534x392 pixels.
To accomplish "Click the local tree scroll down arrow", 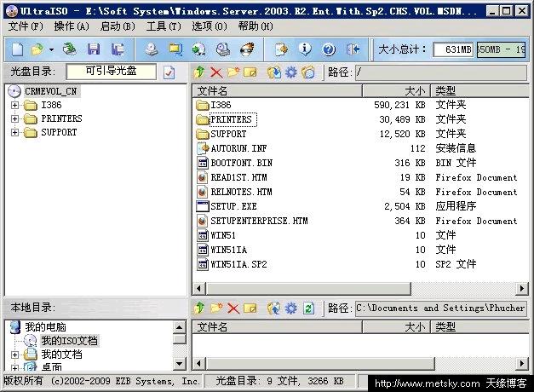I will [180, 364].
